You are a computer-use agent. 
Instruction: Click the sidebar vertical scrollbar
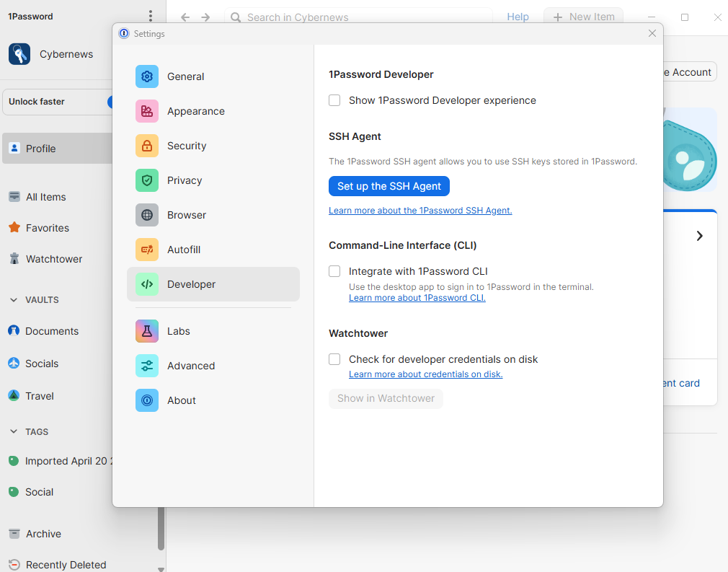tap(161, 529)
